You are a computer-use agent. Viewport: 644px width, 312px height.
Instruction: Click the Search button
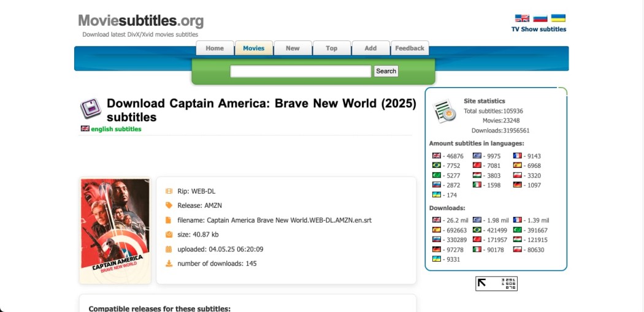coord(386,71)
